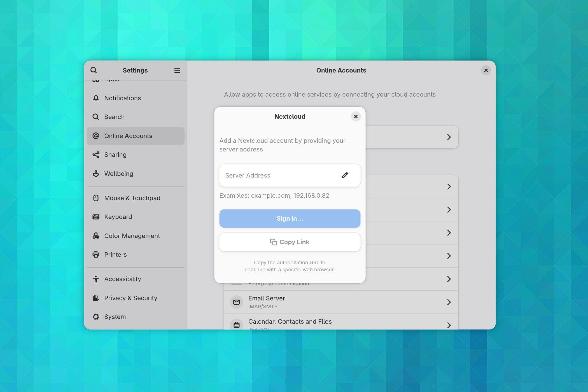Click the System gear icon
Image resolution: width=588 pixels, height=392 pixels.
96,317
